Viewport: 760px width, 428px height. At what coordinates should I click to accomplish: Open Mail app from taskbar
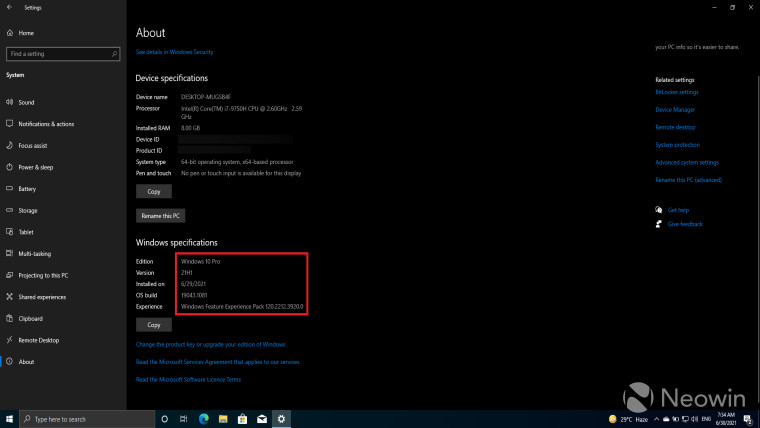pyautogui.click(x=262, y=419)
